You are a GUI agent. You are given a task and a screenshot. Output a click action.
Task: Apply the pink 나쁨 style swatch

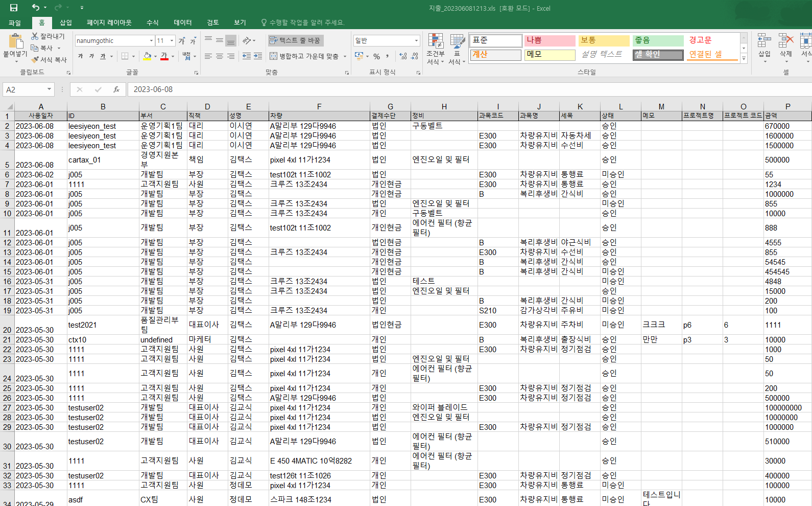[x=550, y=40]
